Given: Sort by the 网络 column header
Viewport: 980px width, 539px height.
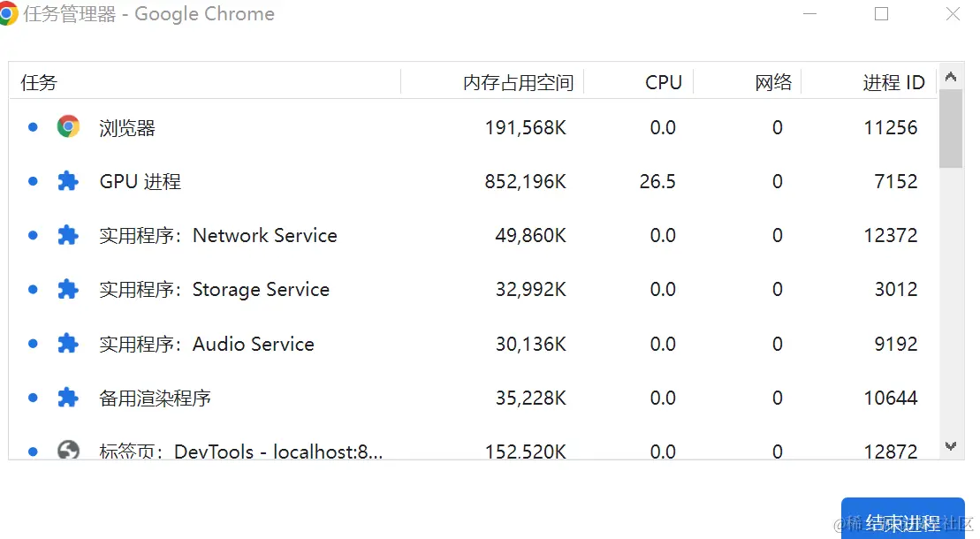Looking at the screenshot, I should tap(773, 82).
